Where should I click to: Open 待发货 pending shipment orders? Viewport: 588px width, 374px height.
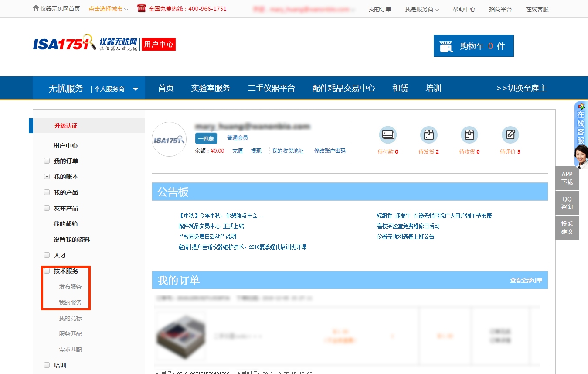428,135
